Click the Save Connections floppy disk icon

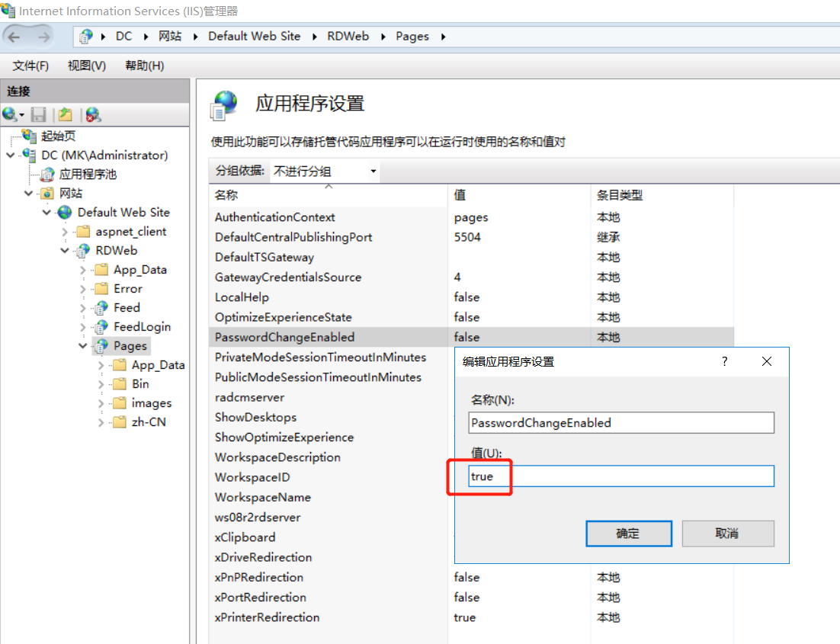pyautogui.click(x=37, y=114)
